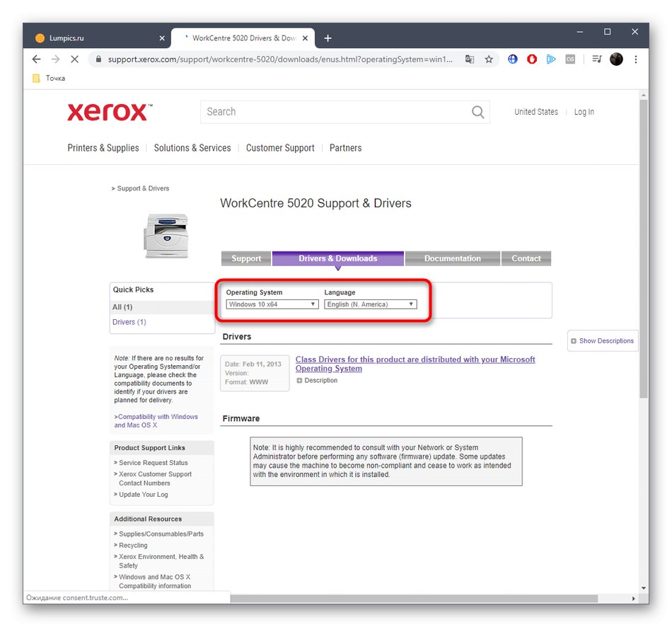Select the Contact tab
672x627 pixels.
[x=526, y=258]
